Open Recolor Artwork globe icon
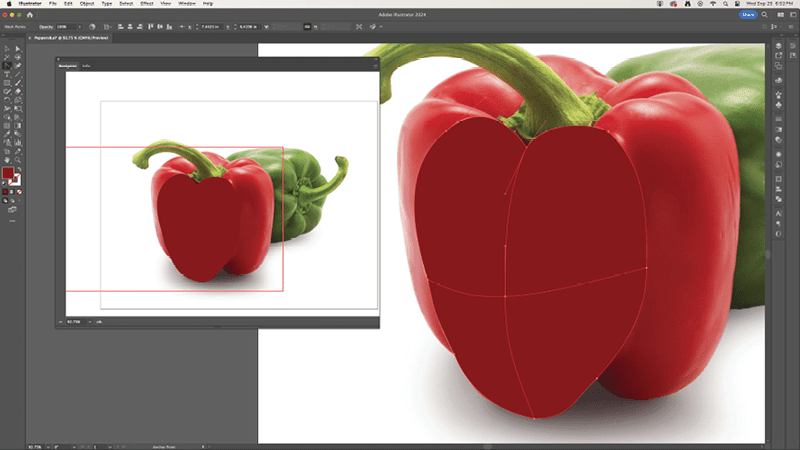The height and width of the screenshot is (450, 800). [92, 27]
